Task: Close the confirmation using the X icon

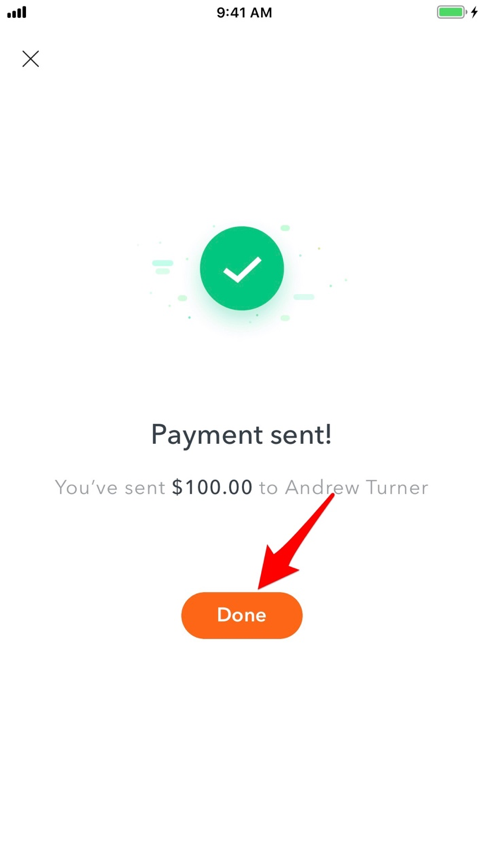Action: pyautogui.click(x=30, y=59)
